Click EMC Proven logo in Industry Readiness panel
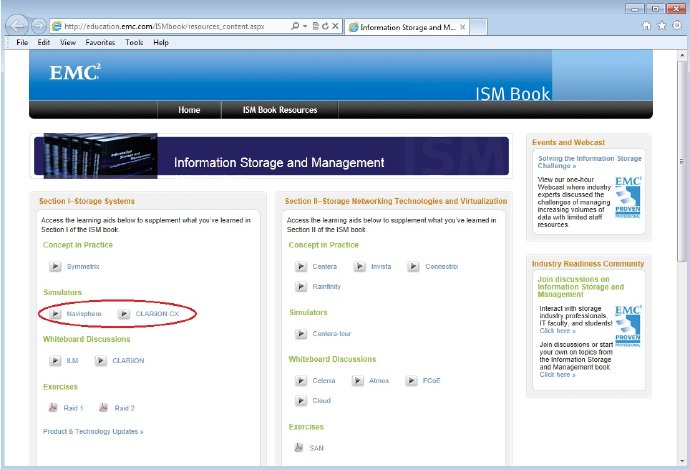This screenshot has width=690, height=469. (628, 326)
